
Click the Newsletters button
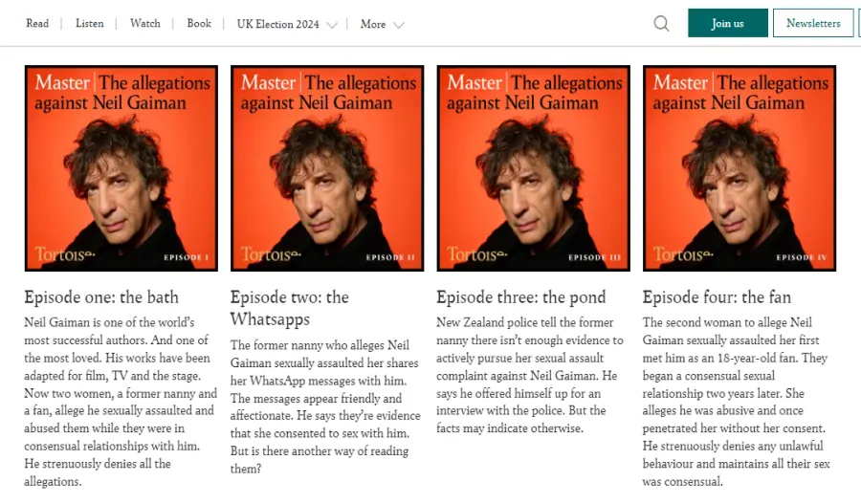(813, 24)
